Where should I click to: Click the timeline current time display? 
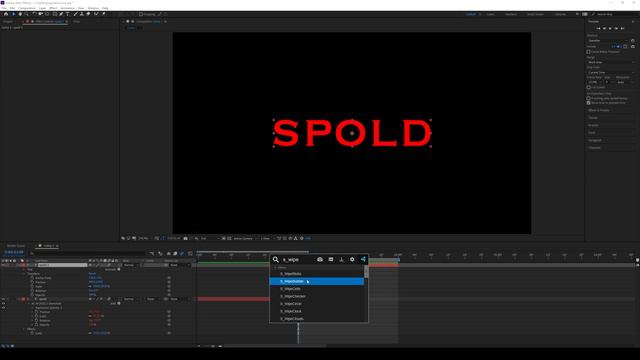[14, 252]
